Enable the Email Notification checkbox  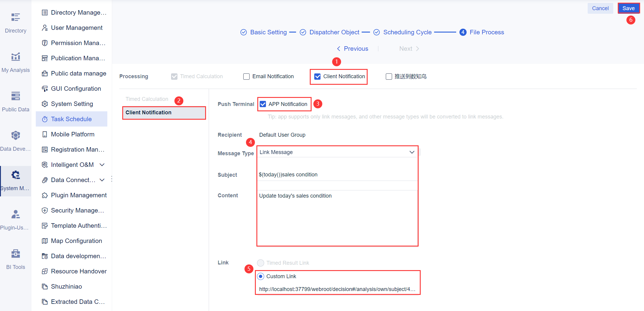[246, 76]
